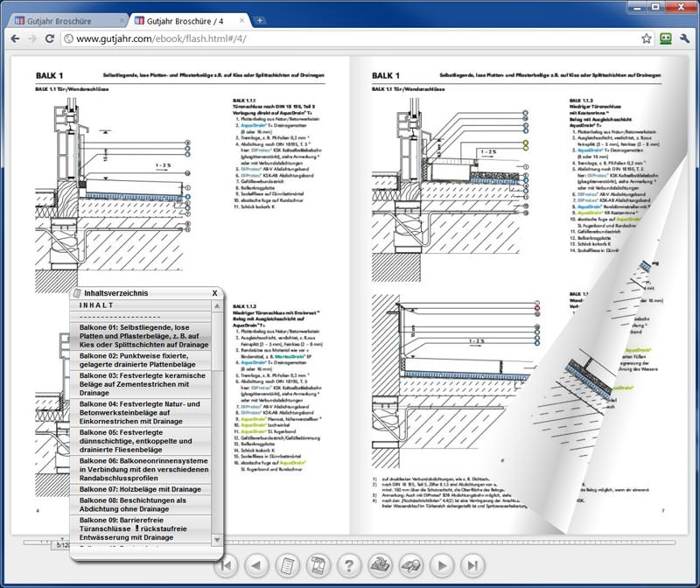Advance to the next ebook page
This screenshot has width=700, height=588.
point(442,565)
